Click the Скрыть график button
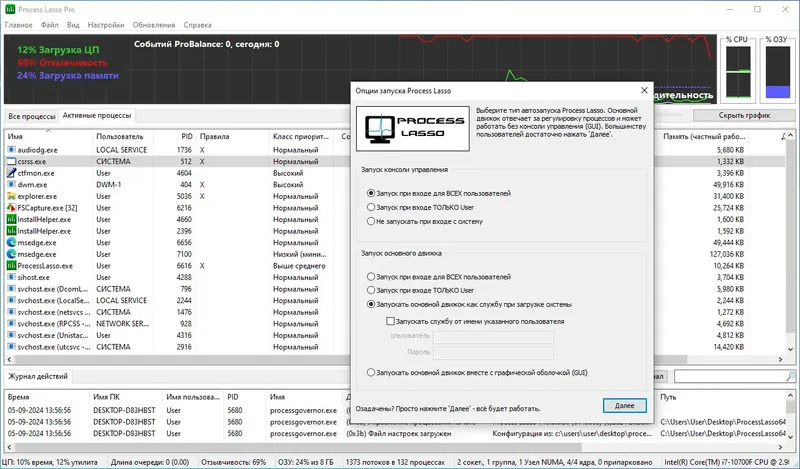 (x=744, y=115)
